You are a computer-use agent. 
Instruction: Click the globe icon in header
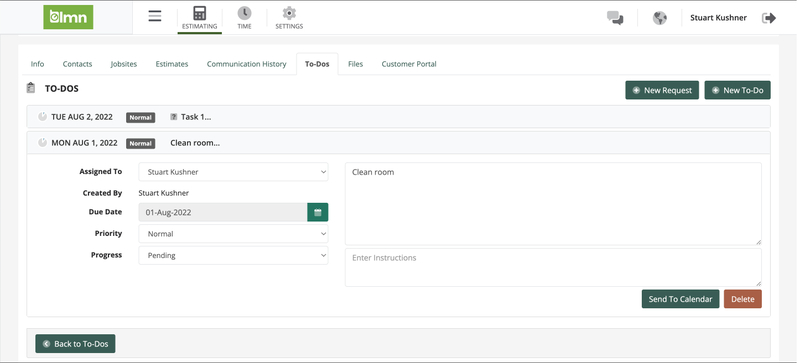[660, 18]
